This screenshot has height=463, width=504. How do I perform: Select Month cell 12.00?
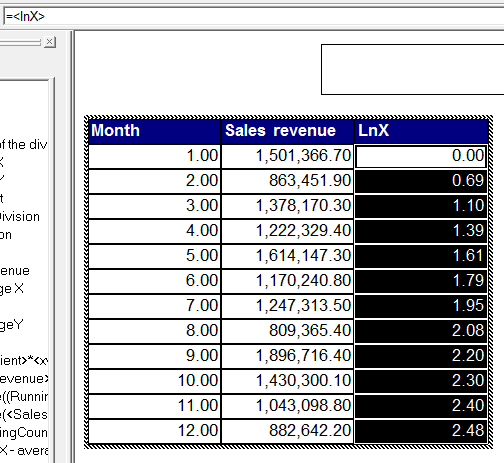point(155,431)
